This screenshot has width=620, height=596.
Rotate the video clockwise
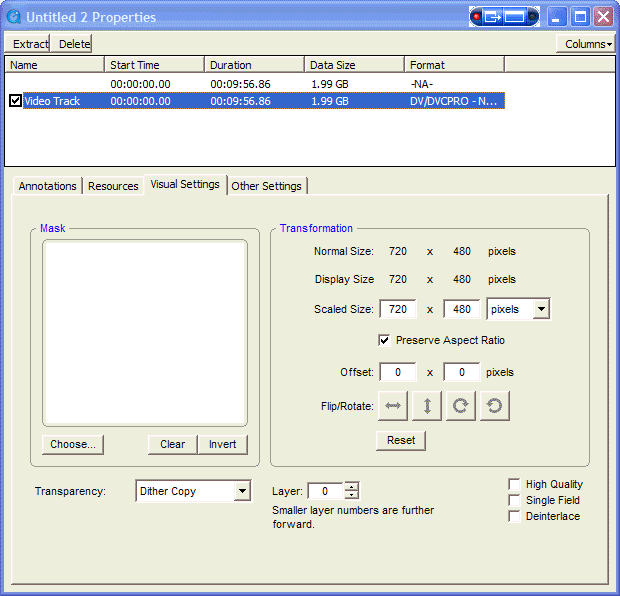tap(460, 406)
